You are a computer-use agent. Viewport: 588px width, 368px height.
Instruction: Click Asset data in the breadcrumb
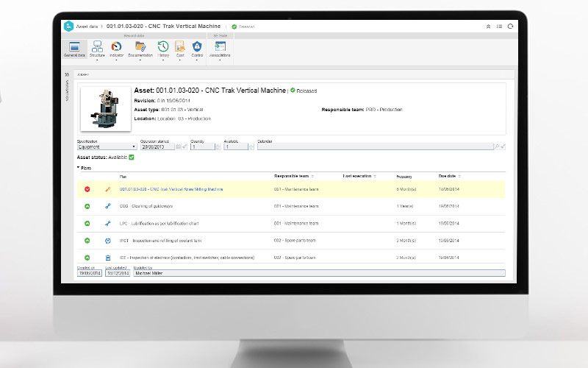click(86, 26)
